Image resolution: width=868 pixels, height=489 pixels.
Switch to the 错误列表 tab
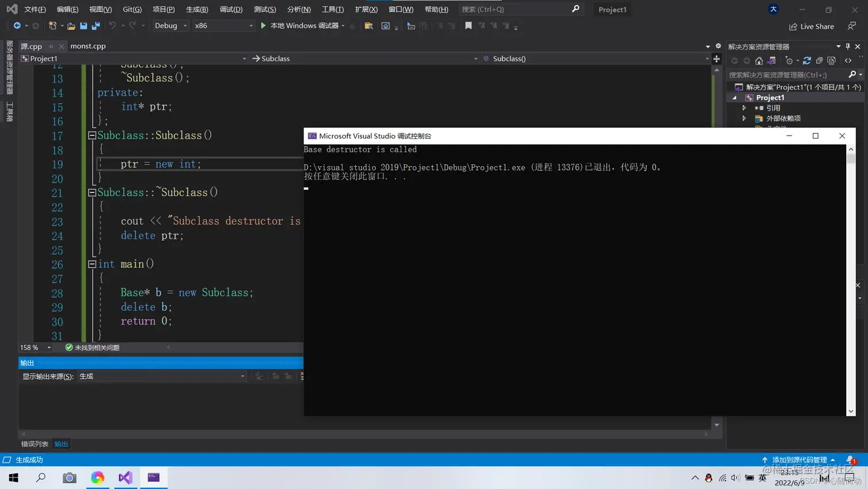pos(34,444)
